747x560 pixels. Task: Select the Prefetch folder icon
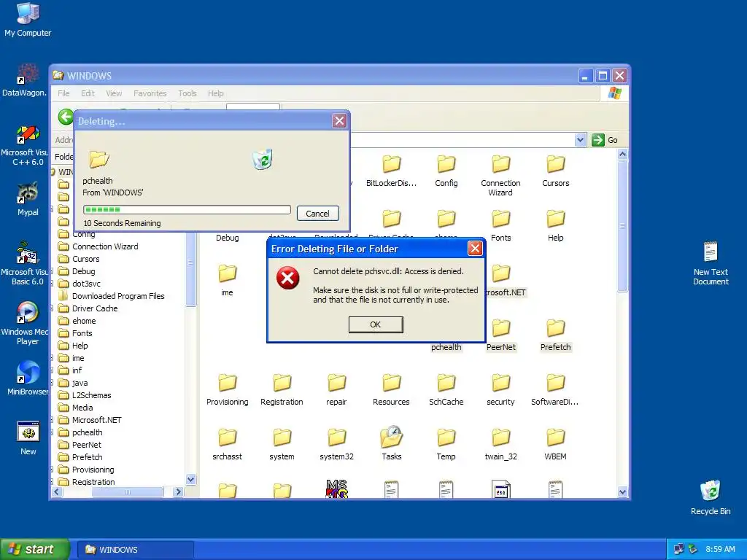[x=555, y=328]
